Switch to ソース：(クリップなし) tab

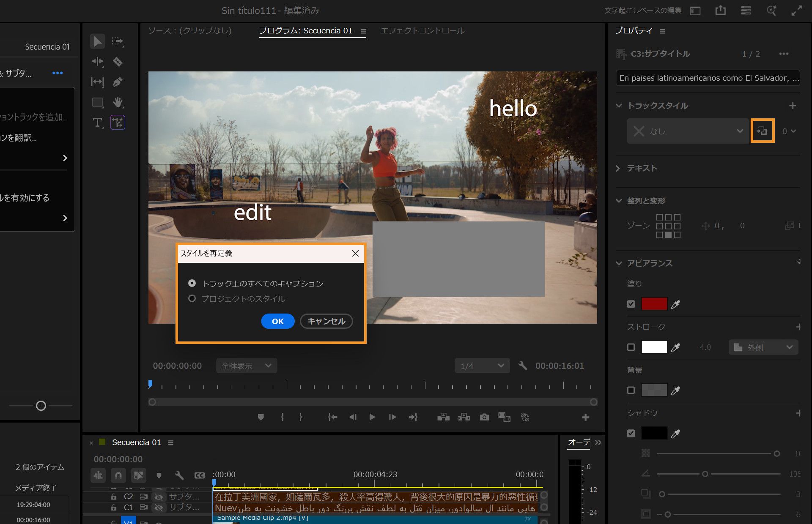(x=190, y=30)
